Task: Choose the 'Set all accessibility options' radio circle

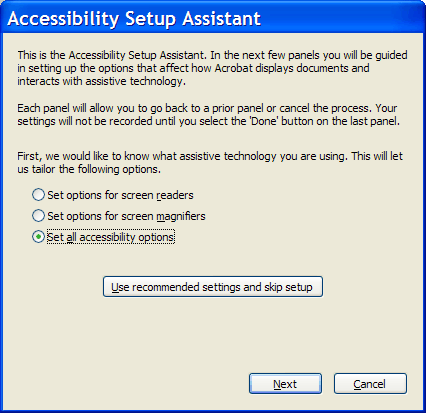Action: point(38,237)
